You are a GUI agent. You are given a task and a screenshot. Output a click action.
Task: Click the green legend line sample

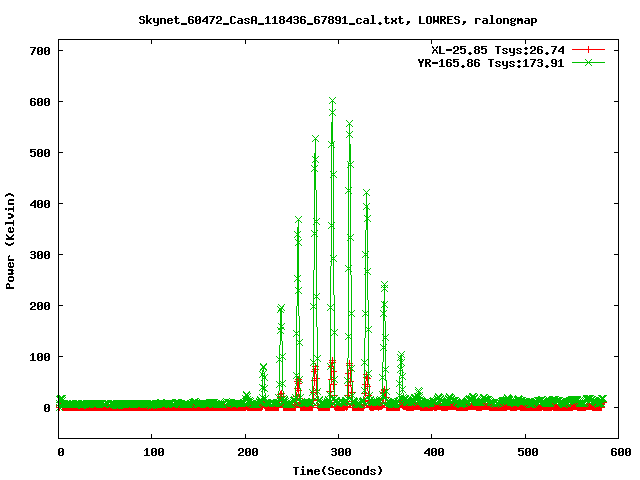pos(588,62)
